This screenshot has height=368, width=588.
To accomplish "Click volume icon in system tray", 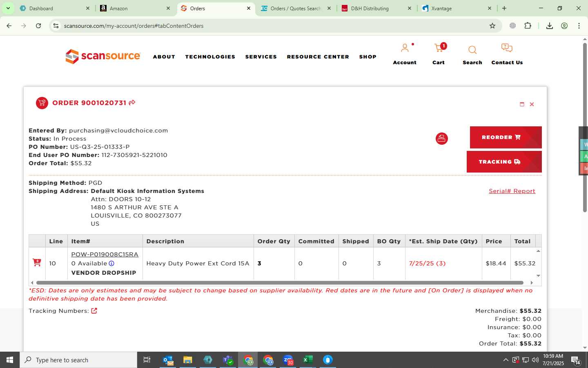I will click(535, 360).
